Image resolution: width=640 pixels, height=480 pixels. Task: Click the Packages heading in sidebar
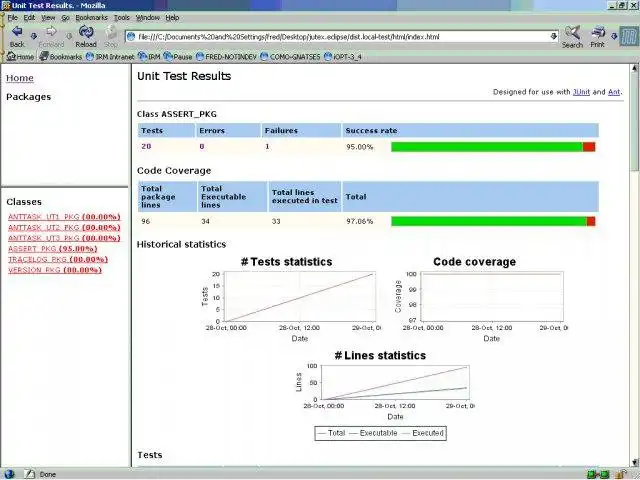pyautogui.click(x=29, y=97)
